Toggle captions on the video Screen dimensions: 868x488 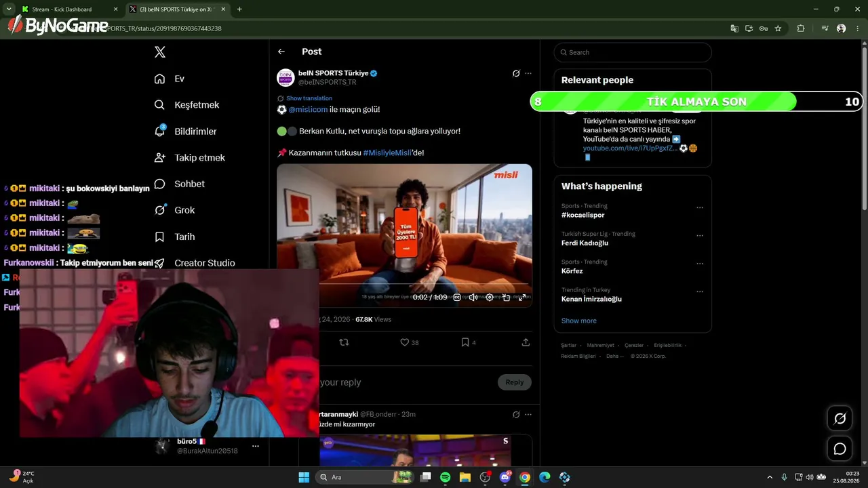(457, 298)
